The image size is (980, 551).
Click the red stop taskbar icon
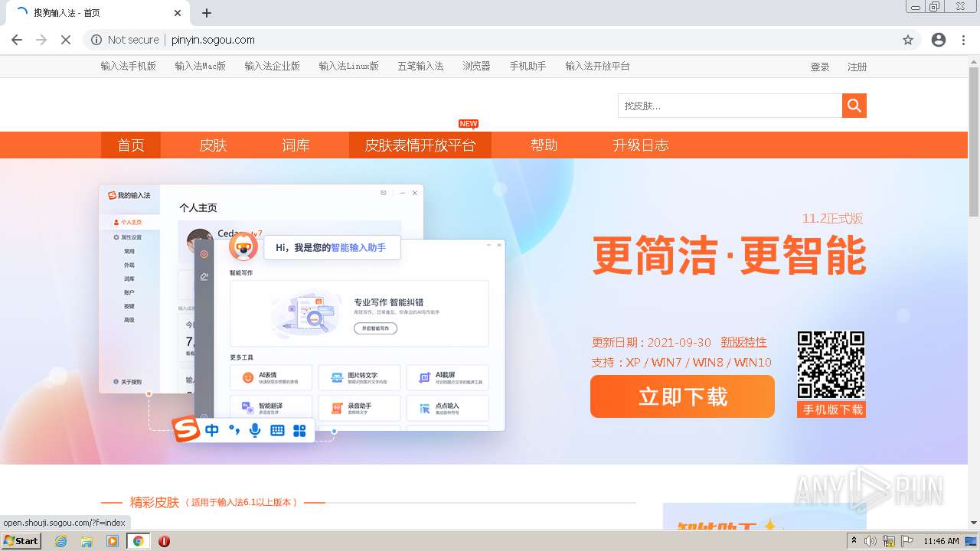164,541
